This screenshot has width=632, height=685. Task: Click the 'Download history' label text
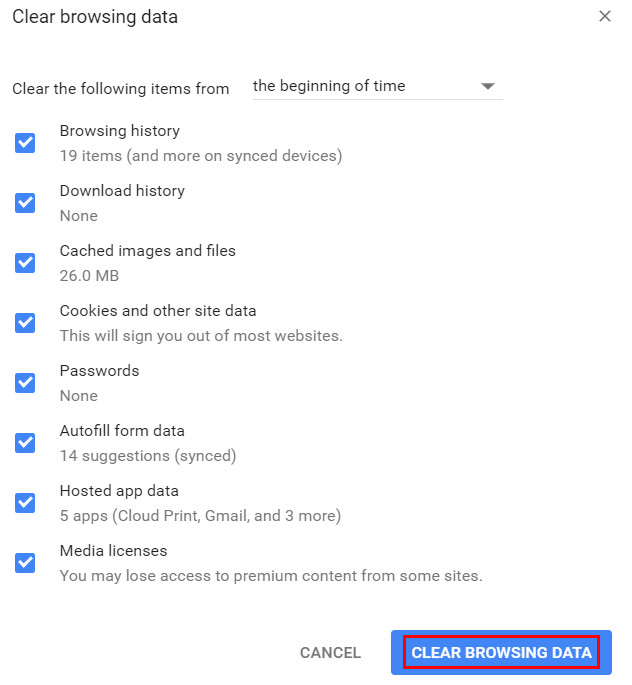click(x=122, y=191)
